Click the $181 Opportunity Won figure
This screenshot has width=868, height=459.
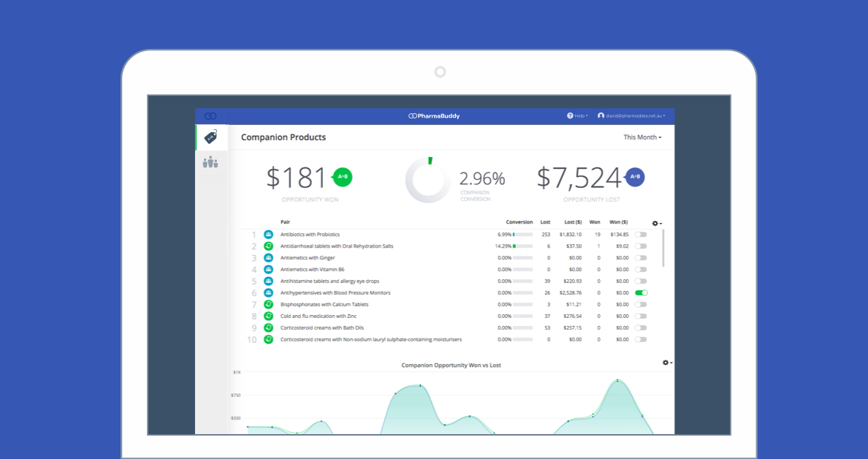click(297, 178)
